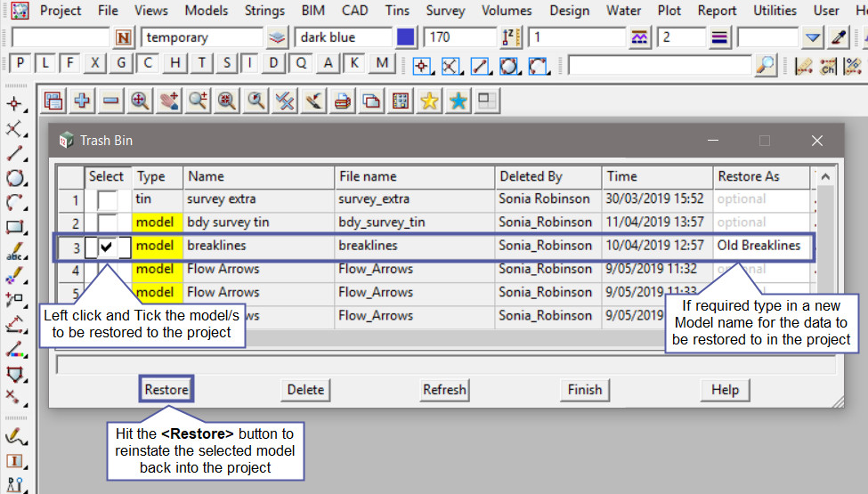Tick the Select checkbox for survey extra

click(107, 199)
